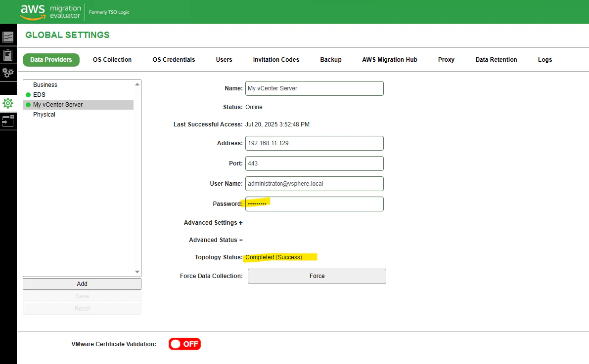The image size is (589, 364).
Task: Click the Password input field
Action: tap(315, 204)
